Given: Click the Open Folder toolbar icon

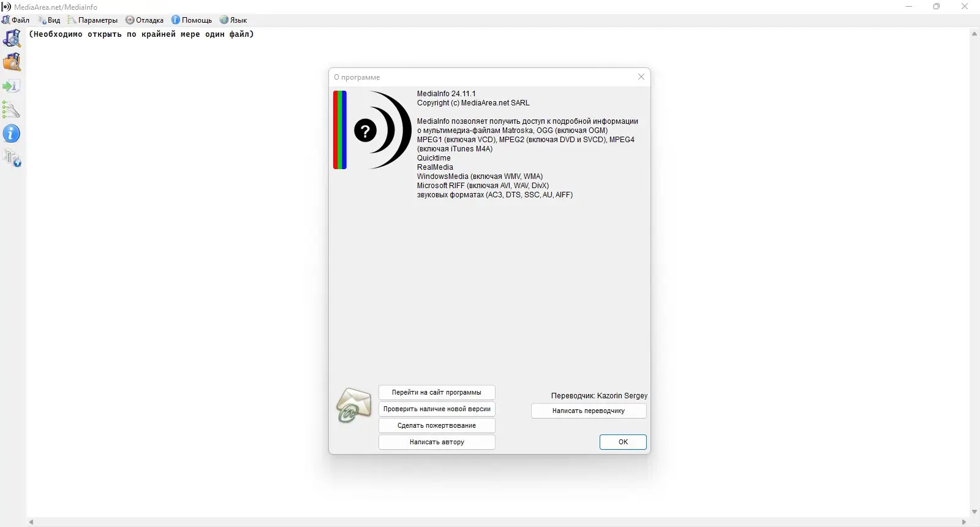Looking at the screenshot, I should coord(12,62).
